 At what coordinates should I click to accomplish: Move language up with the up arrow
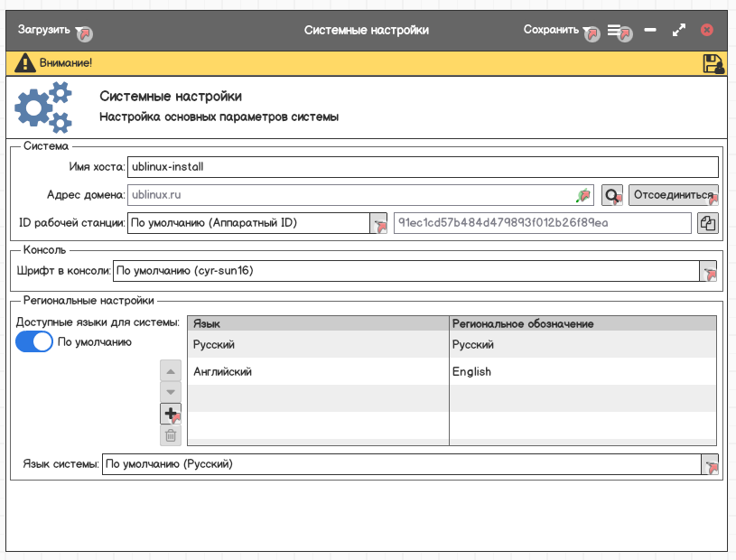click(170, 370)
